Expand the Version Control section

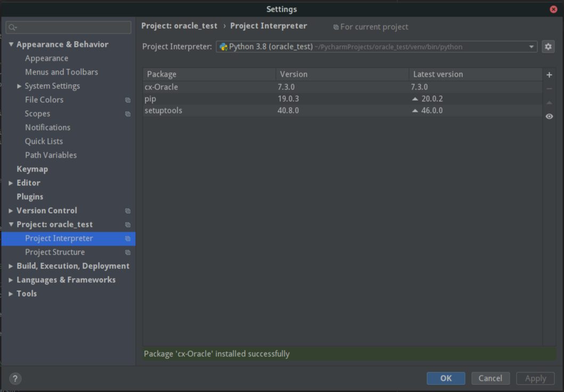(11, 211)
